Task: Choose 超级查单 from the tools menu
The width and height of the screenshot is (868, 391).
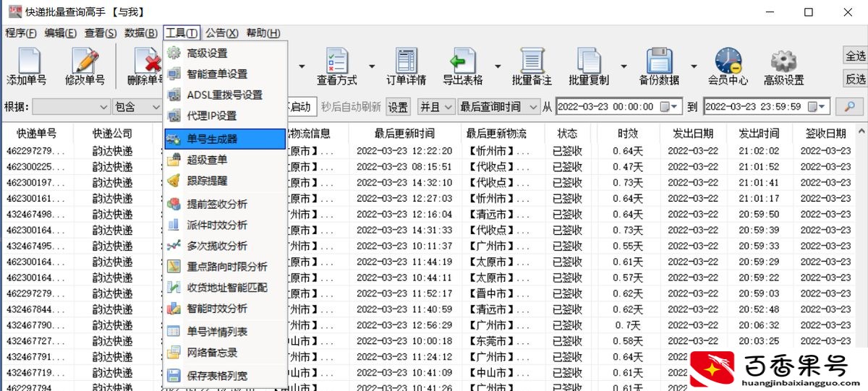Action: tap(226, 160)
